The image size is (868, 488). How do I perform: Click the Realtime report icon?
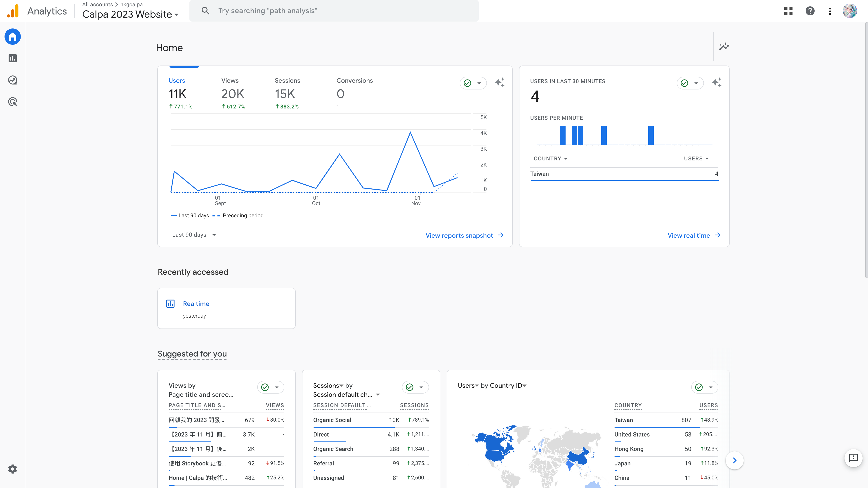click(170, 303)
